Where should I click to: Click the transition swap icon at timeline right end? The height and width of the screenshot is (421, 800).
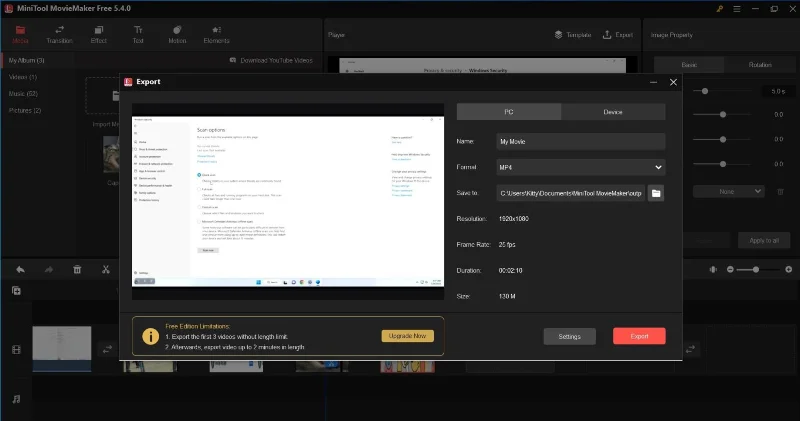(690, 350)
